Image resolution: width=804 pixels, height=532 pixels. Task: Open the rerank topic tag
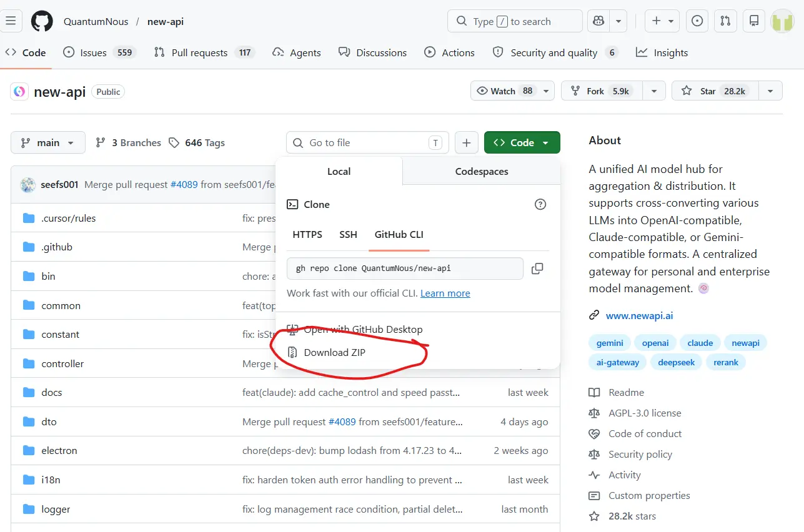click(x=726, y=362)
